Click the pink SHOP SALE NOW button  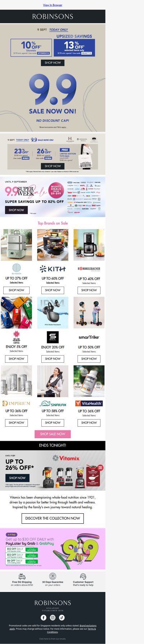(53, 434)
